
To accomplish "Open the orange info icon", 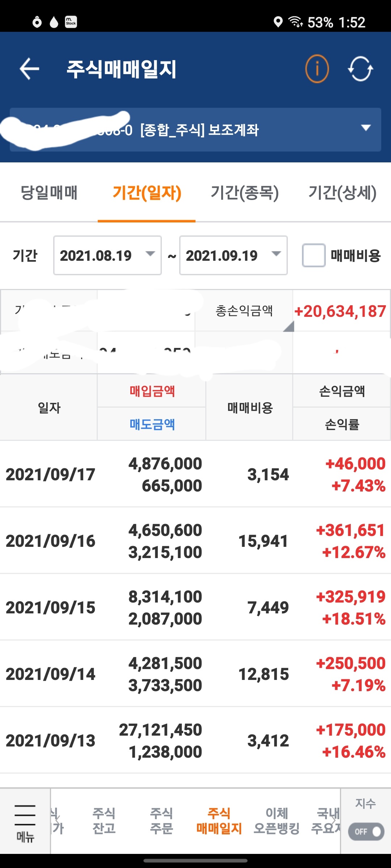I will 317,69.
